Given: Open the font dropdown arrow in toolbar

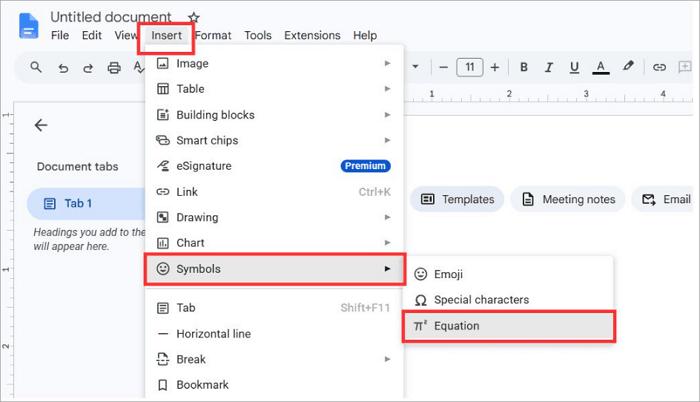Looking at the screenshot, I should (415, 67).
